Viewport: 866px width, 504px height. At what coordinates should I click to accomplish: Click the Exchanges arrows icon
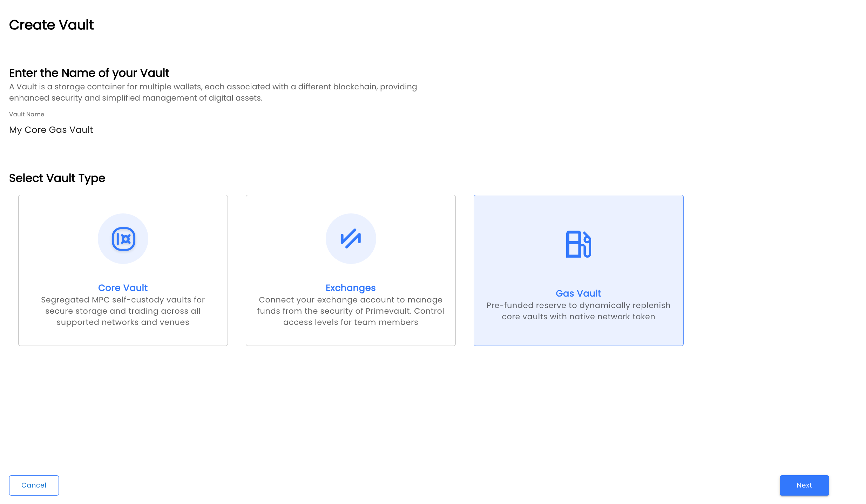click(351, 239)
